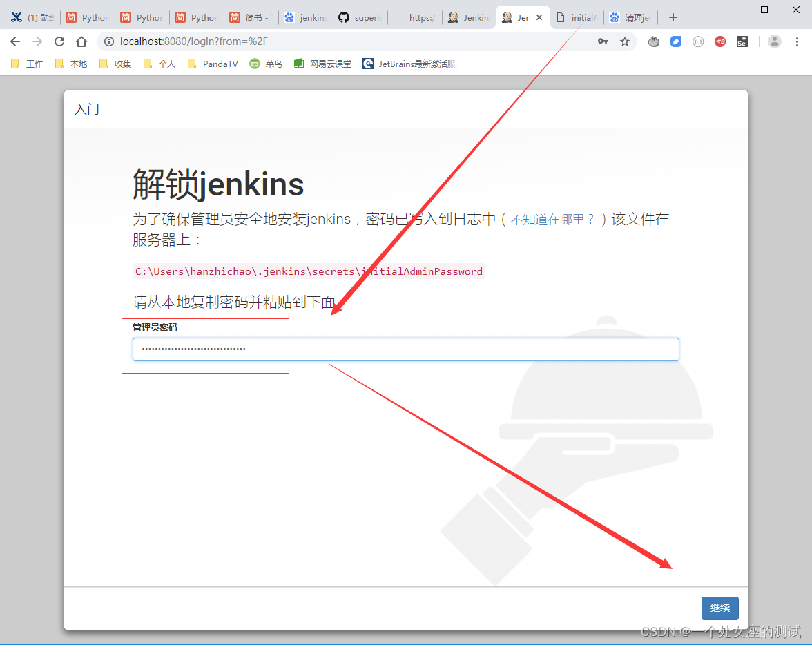This screenshot has width=812, height=645.
Task: Switch to the 清理je Baidu tab
Action: (x=631, y=18)
